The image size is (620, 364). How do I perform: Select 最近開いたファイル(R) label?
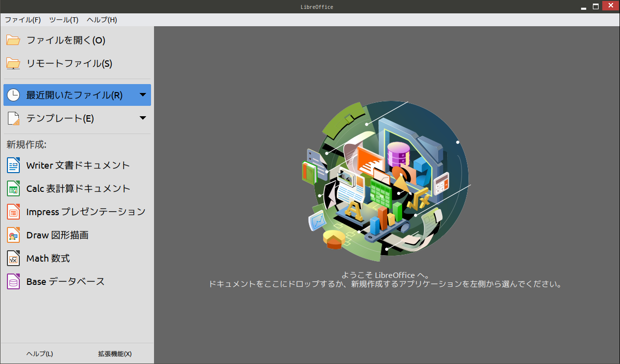click(x=74, y=95)
